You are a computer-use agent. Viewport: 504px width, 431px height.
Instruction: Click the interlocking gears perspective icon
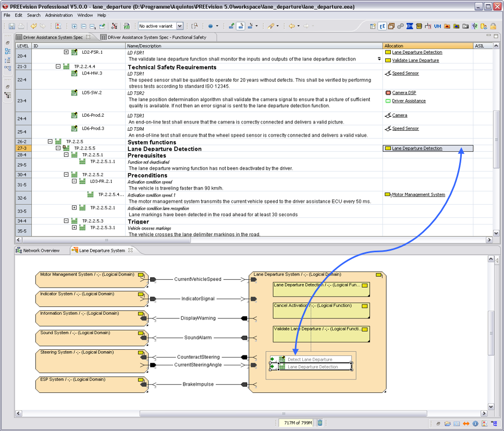pyautogui.click(x=400, y=27)
